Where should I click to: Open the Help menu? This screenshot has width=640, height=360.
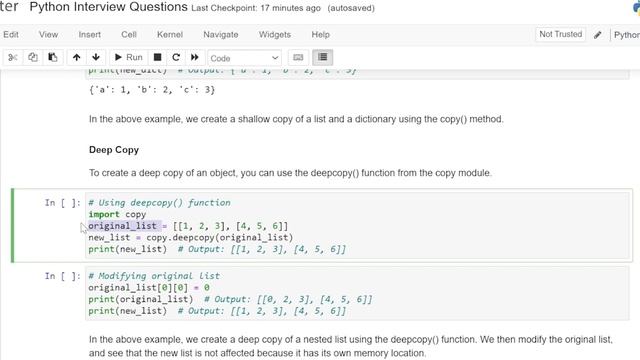click(320, 35)
